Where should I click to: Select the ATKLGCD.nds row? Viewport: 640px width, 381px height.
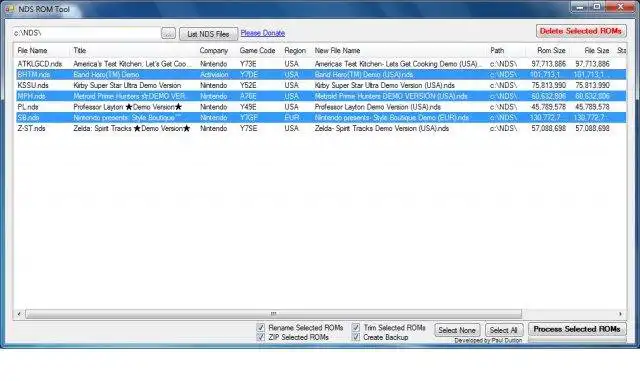pos(321,64)
